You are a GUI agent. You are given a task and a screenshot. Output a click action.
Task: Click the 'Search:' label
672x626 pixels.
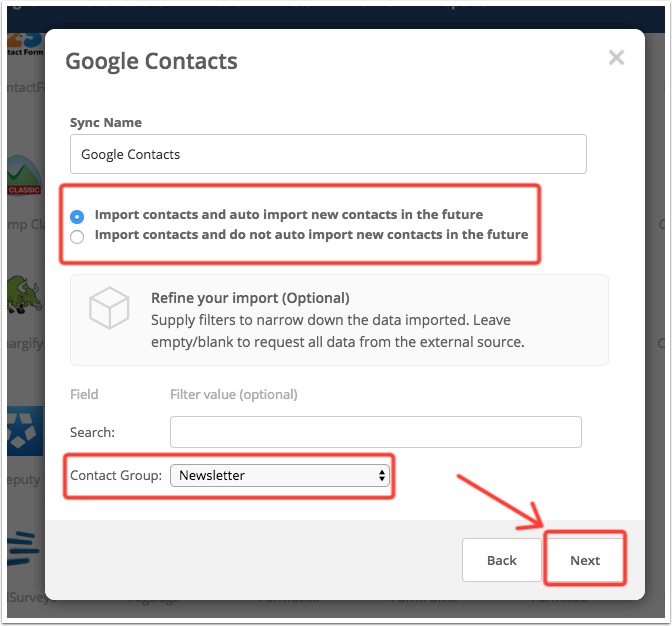92,432
